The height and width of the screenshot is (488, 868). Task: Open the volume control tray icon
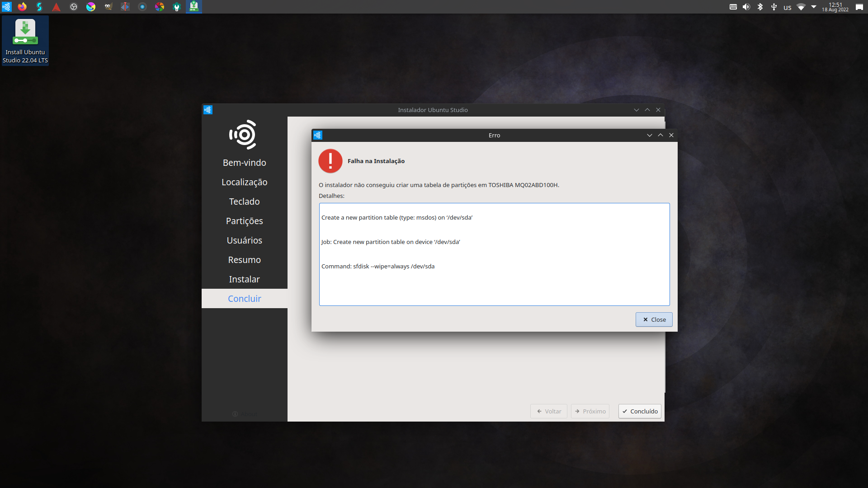[746, 7]
